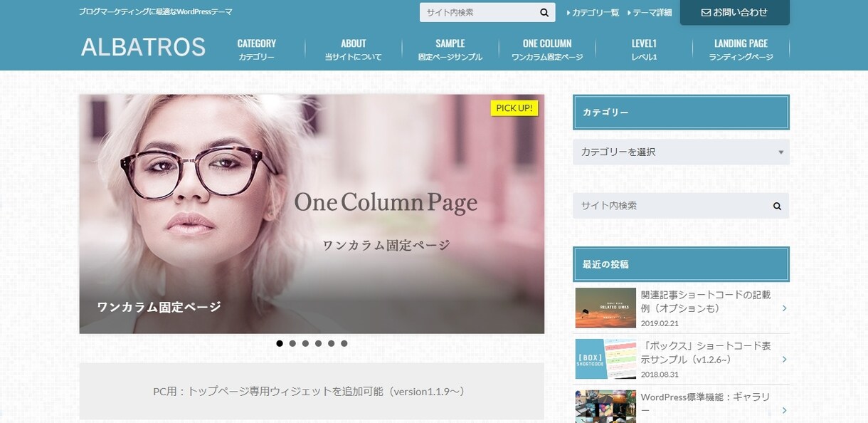Open the CATEGORY カテゴリー menu
Image resolution: width=868 pixels, height=423 pixels.
point(256,49)
